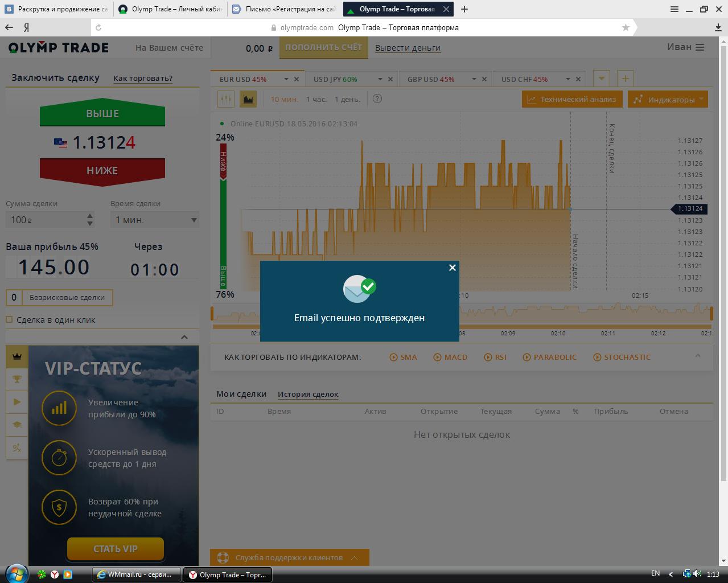Click the Windows Start button
The width and height of the screenshot is (728, 583).
click(16, 574)
